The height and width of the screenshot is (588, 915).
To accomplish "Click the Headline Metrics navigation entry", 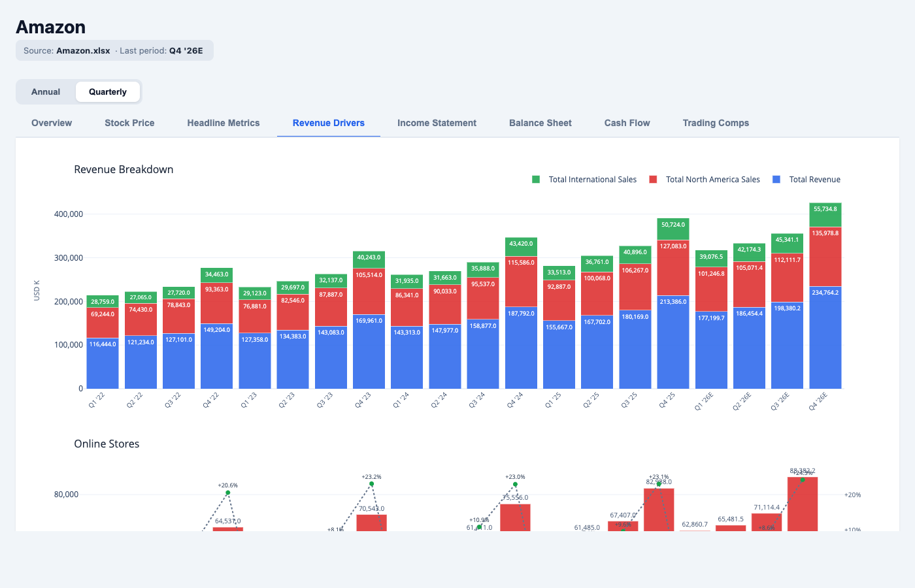I will pos(223,123).
